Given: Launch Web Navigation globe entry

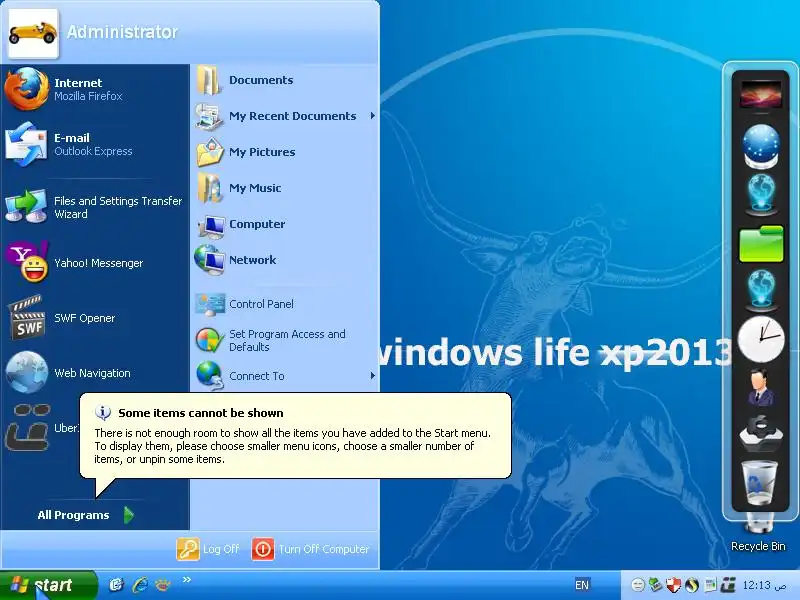Looking at the screenshot, I should (x=95, y=373).
